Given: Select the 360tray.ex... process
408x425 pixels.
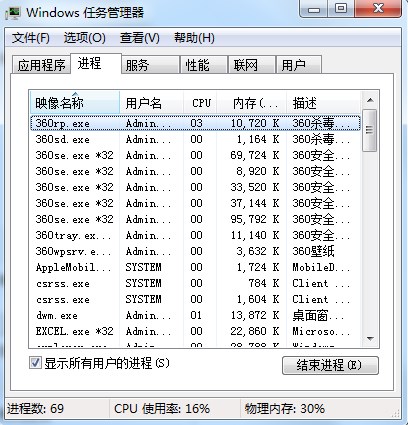Looking at the screenshot, I should 195,235.
